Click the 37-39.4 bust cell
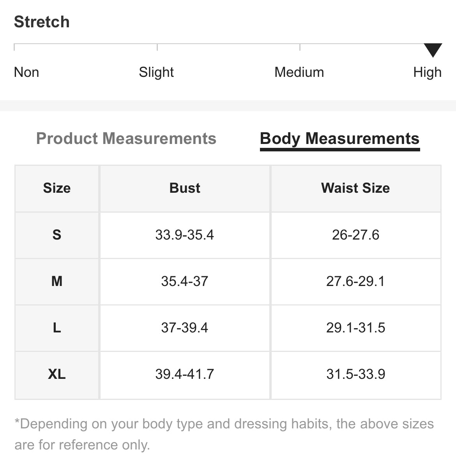The image size is (456, 476). [185, 328]
